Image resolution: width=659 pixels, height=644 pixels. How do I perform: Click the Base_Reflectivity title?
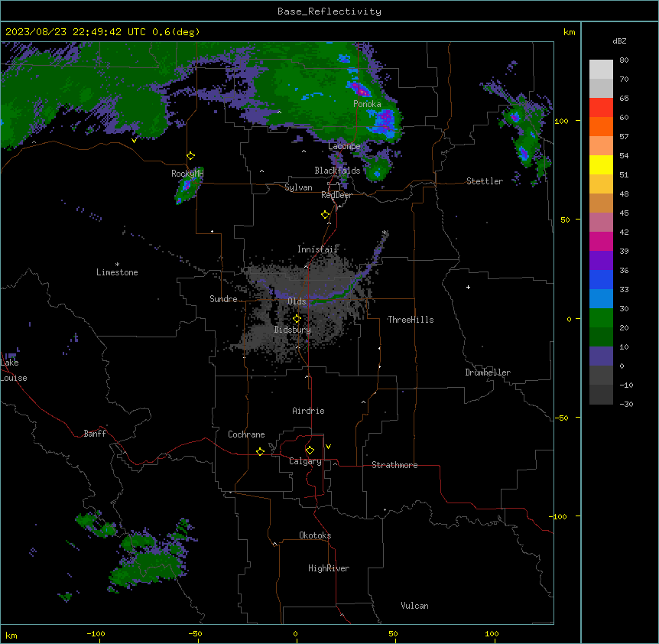tap(329, 11)
